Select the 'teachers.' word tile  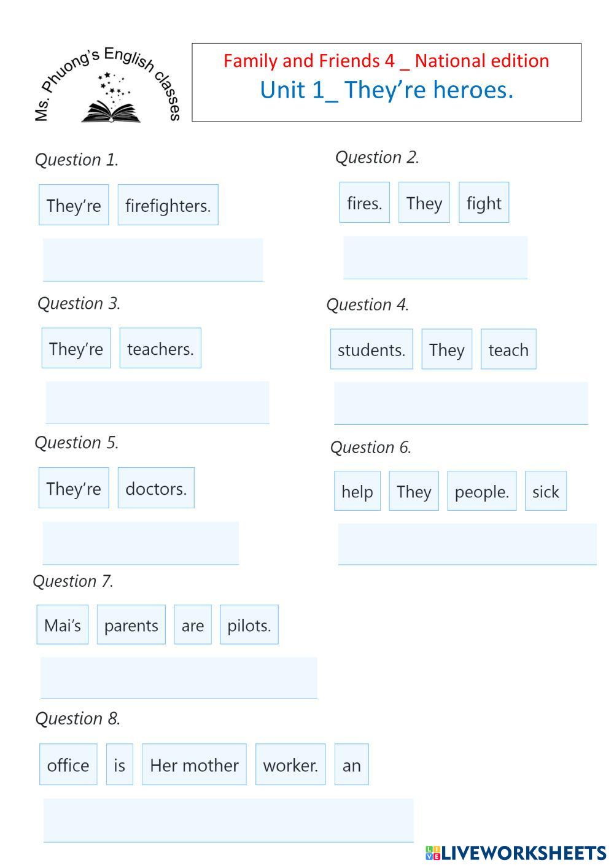160,348
